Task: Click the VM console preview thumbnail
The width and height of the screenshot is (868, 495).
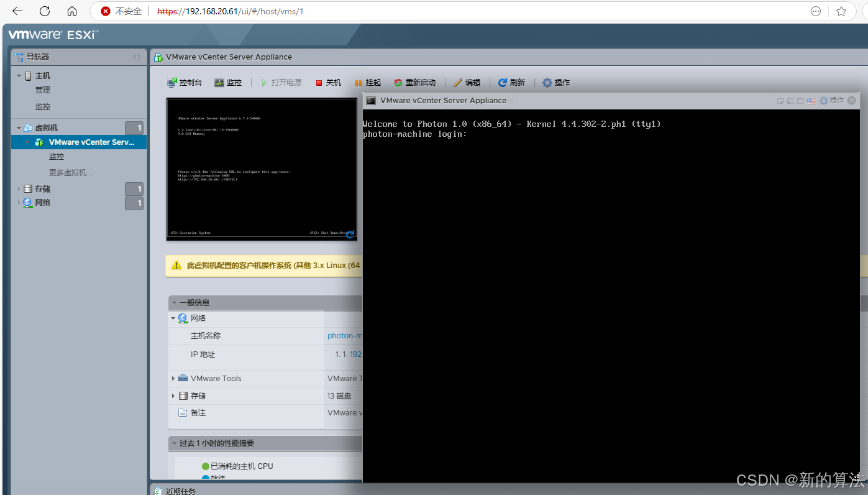Action: coord(262,169)
